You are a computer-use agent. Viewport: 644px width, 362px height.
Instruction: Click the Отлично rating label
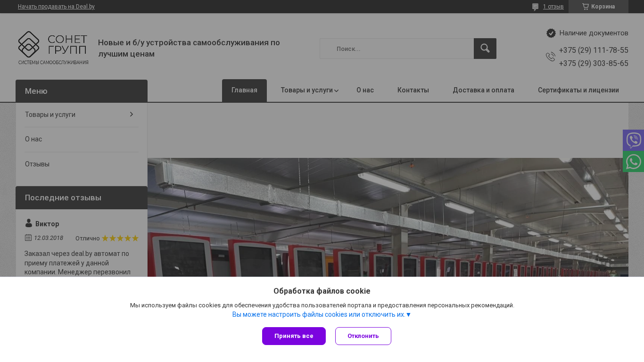coord(87,239)
